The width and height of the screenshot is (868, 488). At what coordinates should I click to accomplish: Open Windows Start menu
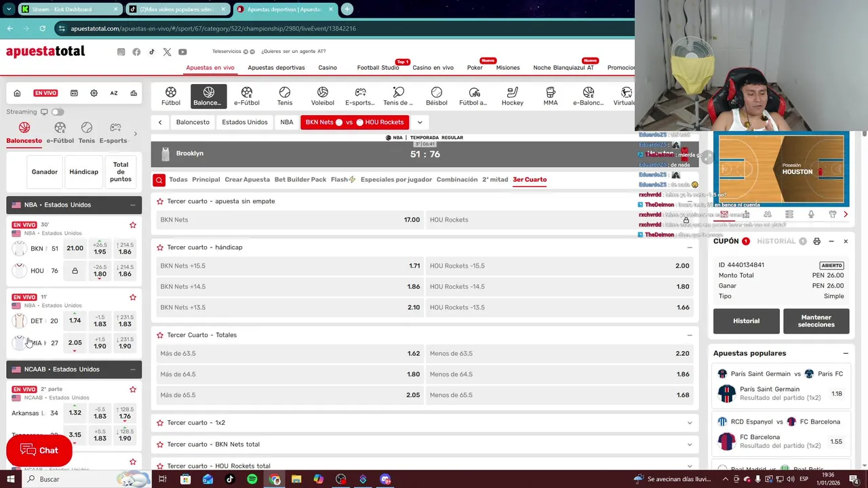pos(10,479)
